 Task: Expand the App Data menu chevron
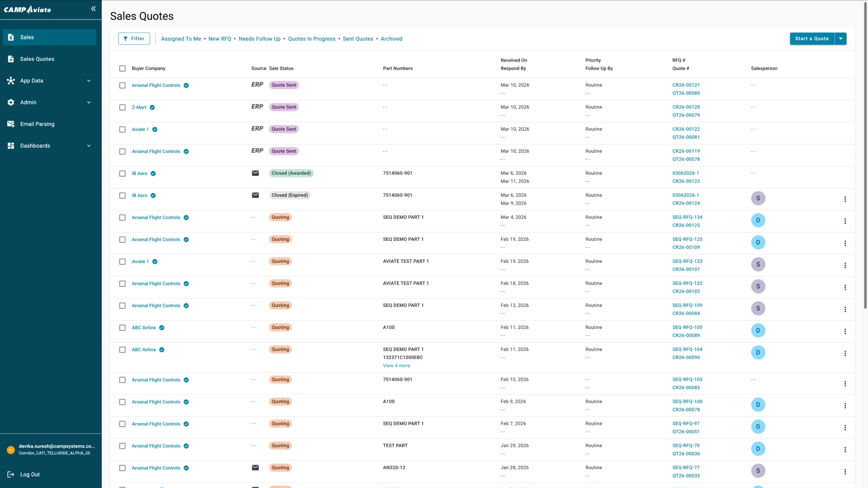[89, 81]
